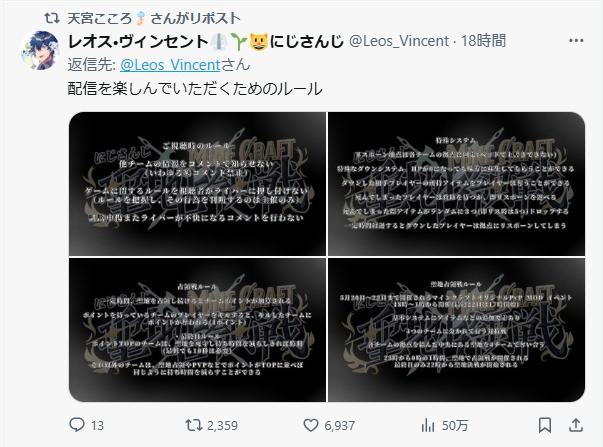Click the 2,359 repost count
Viewport: 603px width, 447px height.
point(222,425)
